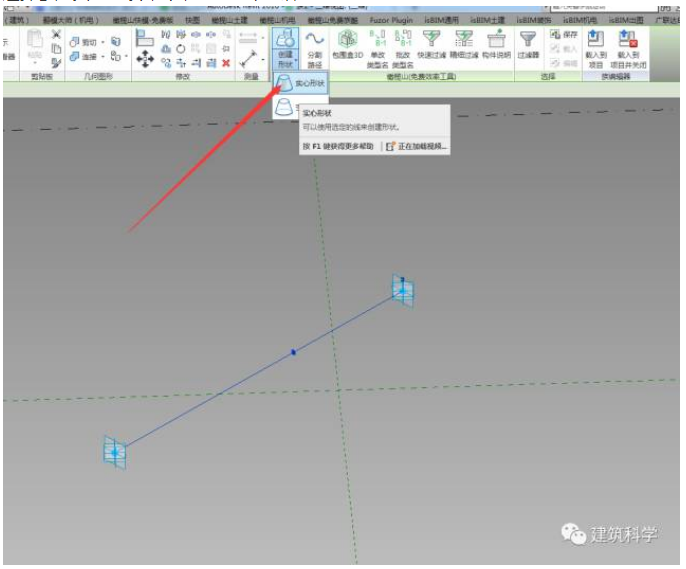Select the Offset tool in 修改 panel
686x569 pixels.
[x=166, y=49]
